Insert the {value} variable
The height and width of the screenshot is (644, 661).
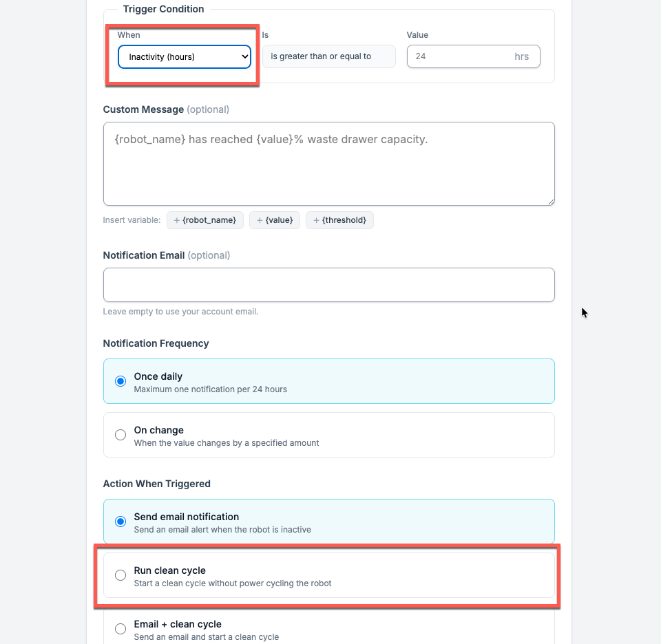274,220
